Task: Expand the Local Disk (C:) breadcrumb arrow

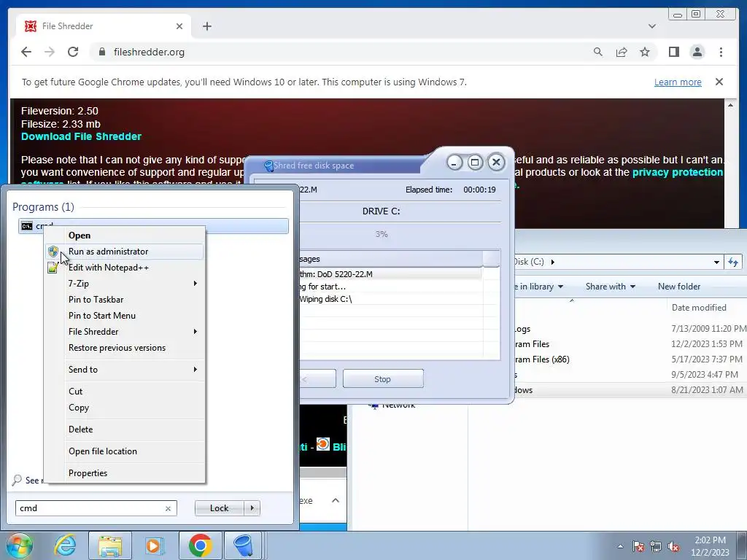Action: [x=553, y=262]
